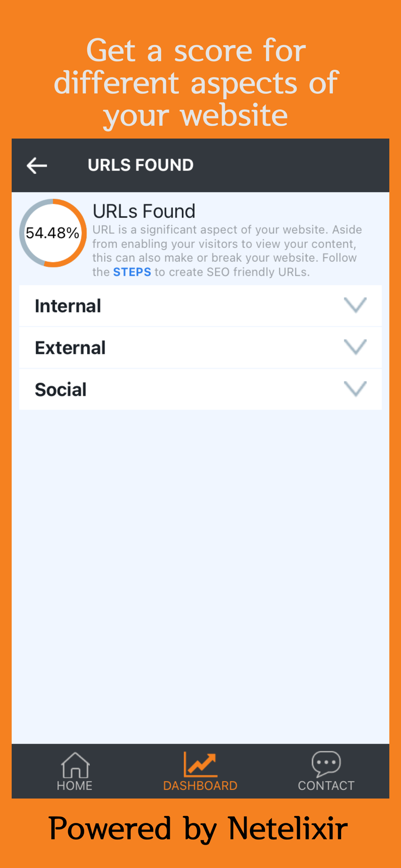Click the Powered by Netelixir caption
This screenshot has width=401, height=868.
click(x=198, y=829)
